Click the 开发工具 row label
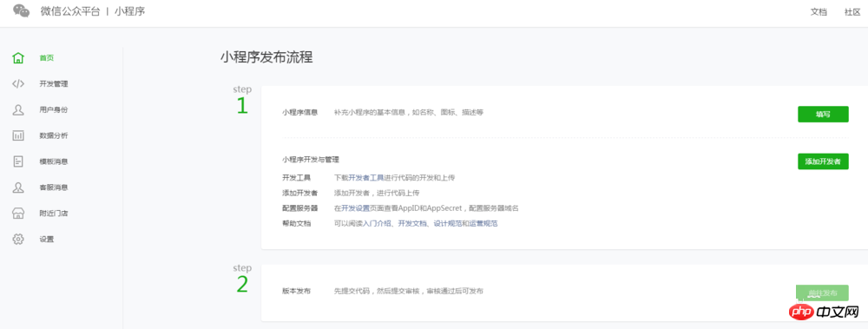 pyautogui.click(x=296, y=178)
